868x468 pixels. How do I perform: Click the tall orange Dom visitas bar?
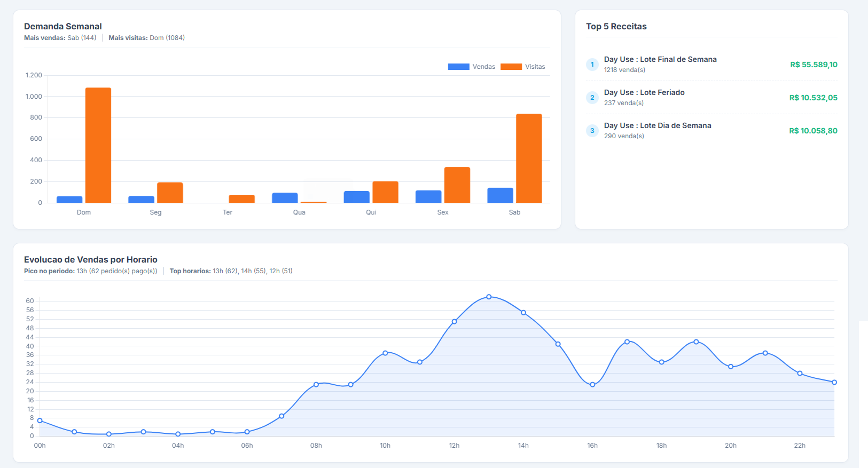click(x=98, y=145)
